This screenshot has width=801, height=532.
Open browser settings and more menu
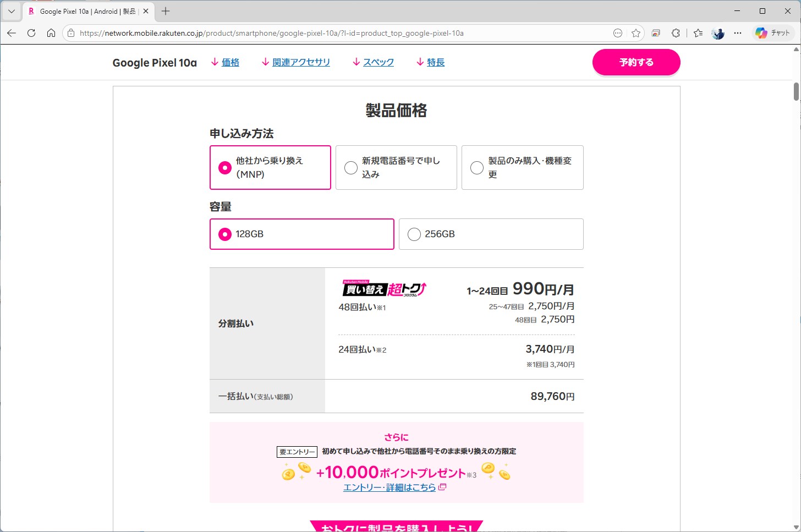coord(738,33)
